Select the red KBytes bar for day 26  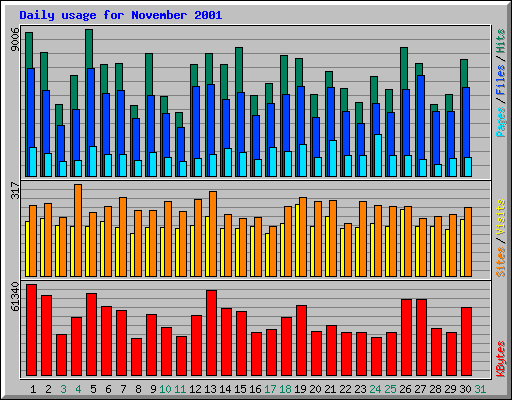click(x=406, y=337)
